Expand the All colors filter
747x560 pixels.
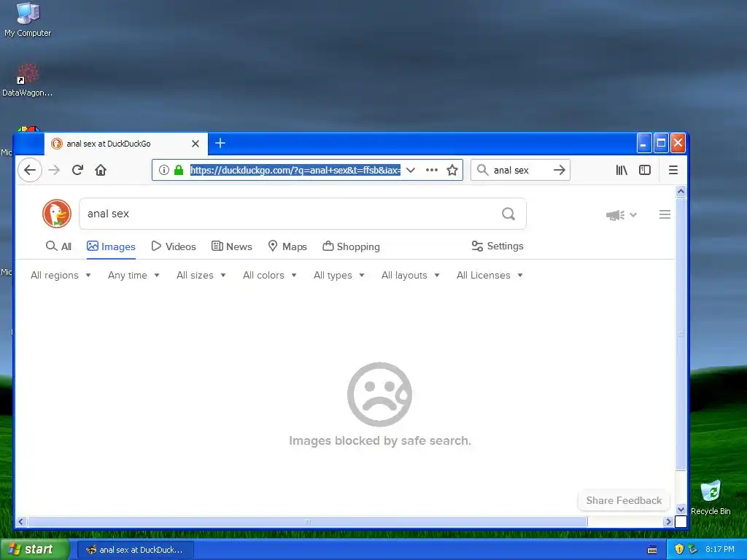point(270,275)
